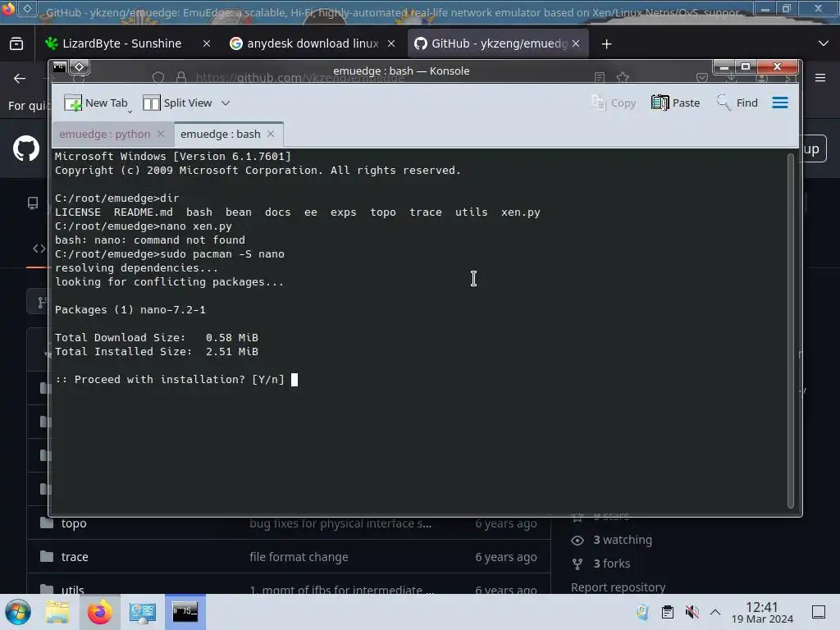Click the Firefox View icon

click(16, 44)
